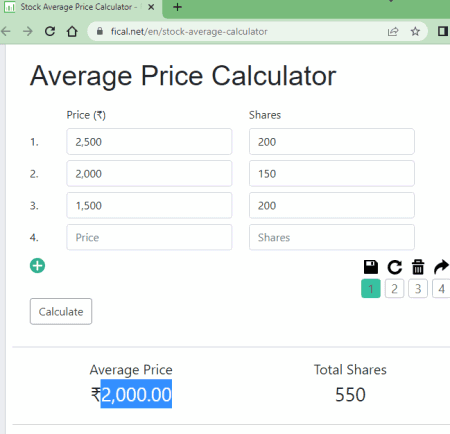Screen dimensions: 450x434
Task: Click the trash delete icon
Action: pos(418,267)
